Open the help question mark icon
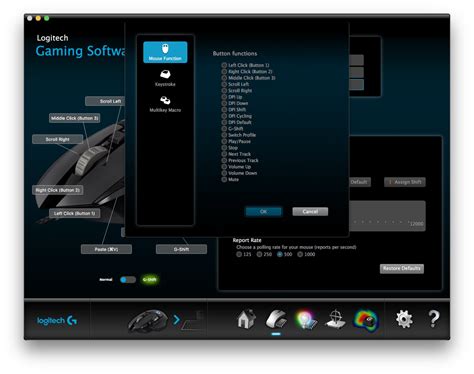Image resolution: width=474 pixels, height=374 pixels. (434, 319)
